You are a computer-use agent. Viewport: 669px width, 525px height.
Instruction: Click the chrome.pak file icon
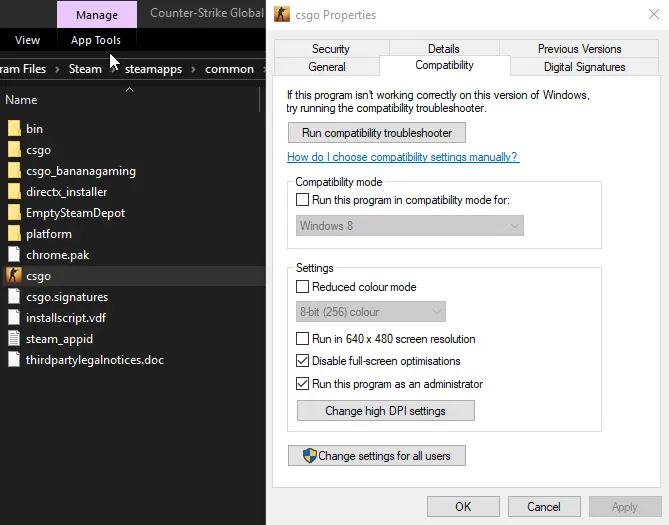tap(14, 254)
